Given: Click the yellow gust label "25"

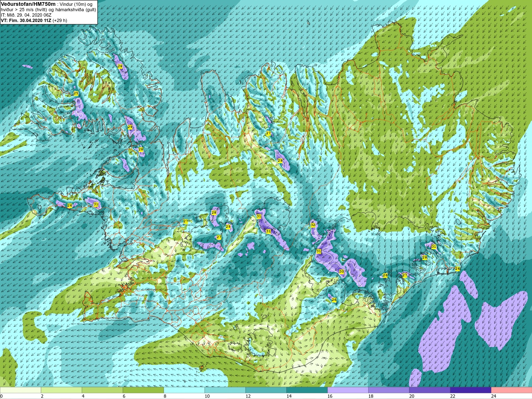Looking at the screenshot, I should click(x=76, y=93).
